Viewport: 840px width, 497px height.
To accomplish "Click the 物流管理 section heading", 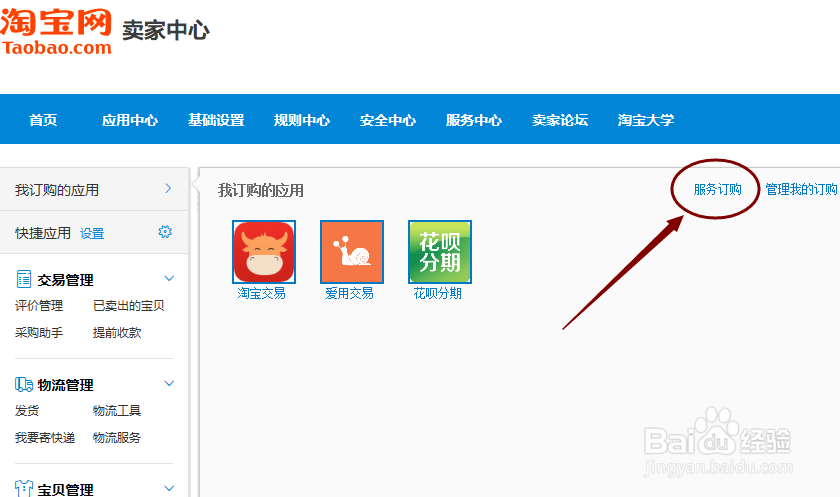I will (65, 385).
